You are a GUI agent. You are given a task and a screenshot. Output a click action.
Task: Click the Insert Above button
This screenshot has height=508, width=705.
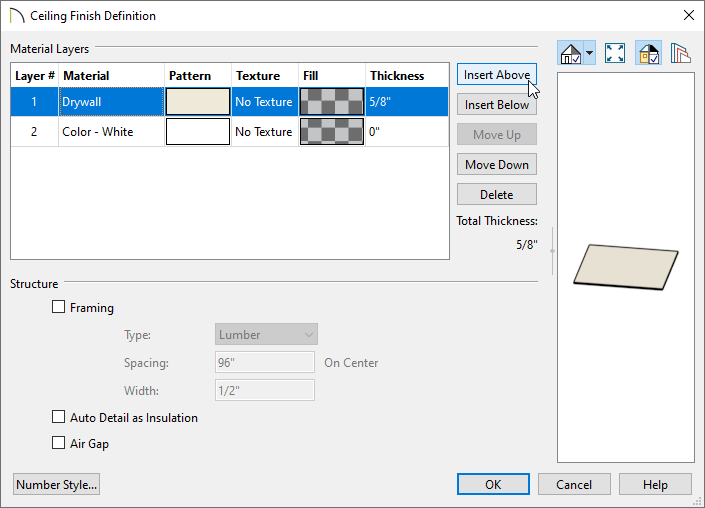(x=497, y=75)
